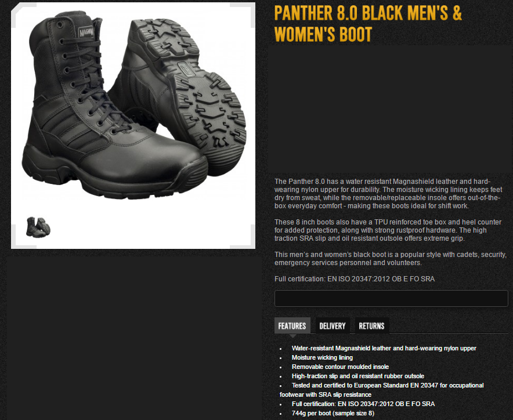
Task: Click the 'Moisture wicking lining' bullet item
Action: (x=322, y=357)
